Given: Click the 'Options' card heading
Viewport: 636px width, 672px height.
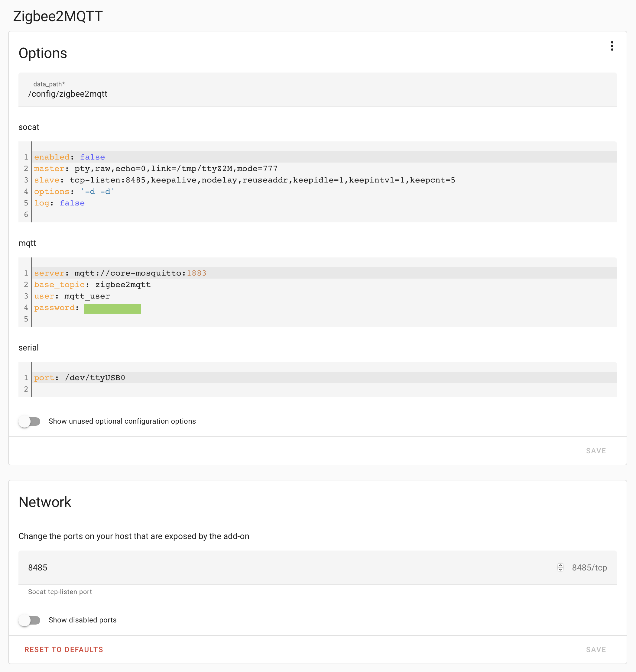Looking at the screenshot, I should point(43,53).
